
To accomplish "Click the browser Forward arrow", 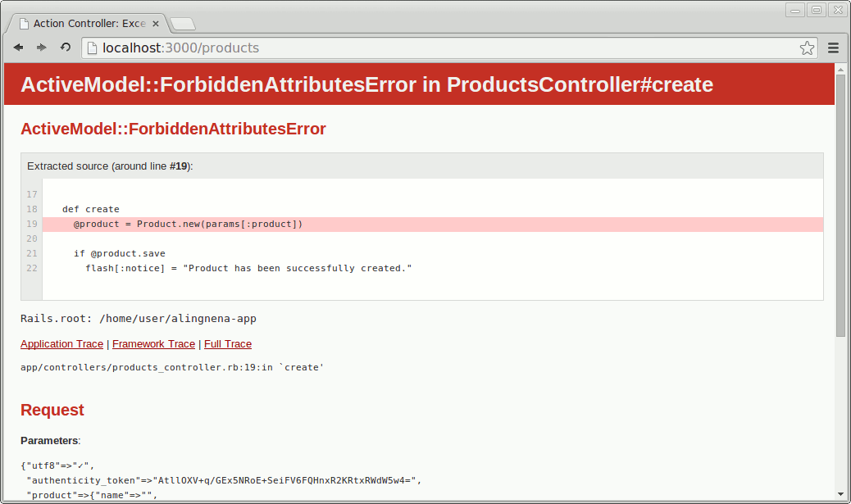I will pos(42,48).
